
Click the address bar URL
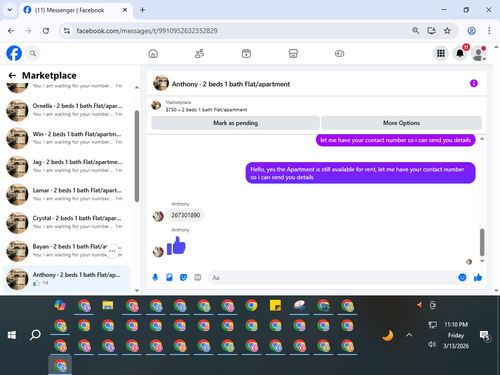(147, 31)
